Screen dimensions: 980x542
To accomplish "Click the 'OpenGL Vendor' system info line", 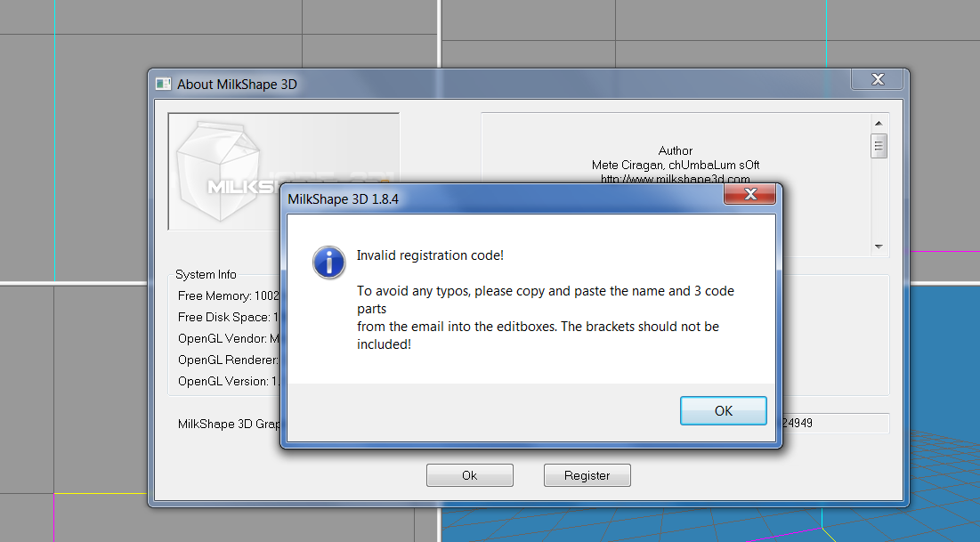I will [x=228, y=338].
